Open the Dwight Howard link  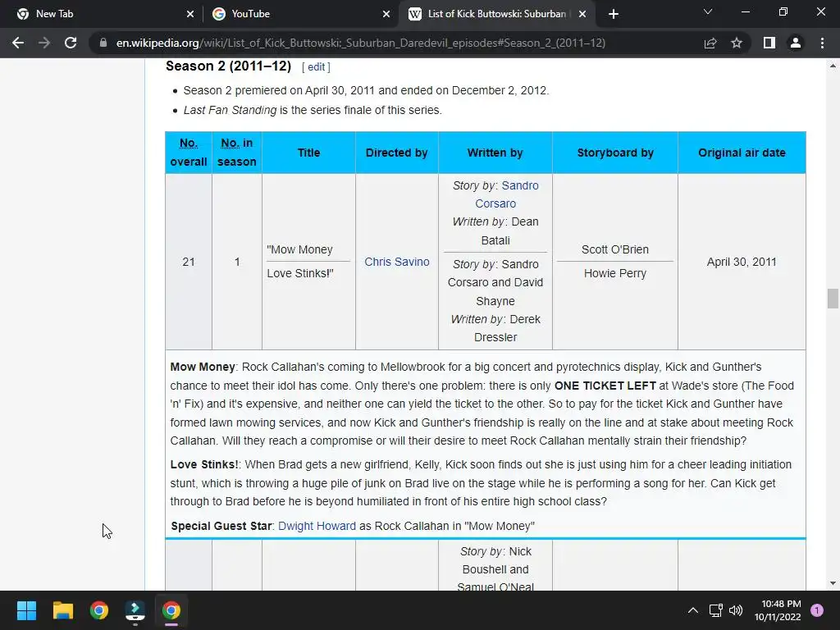click(x=317, y=526)
